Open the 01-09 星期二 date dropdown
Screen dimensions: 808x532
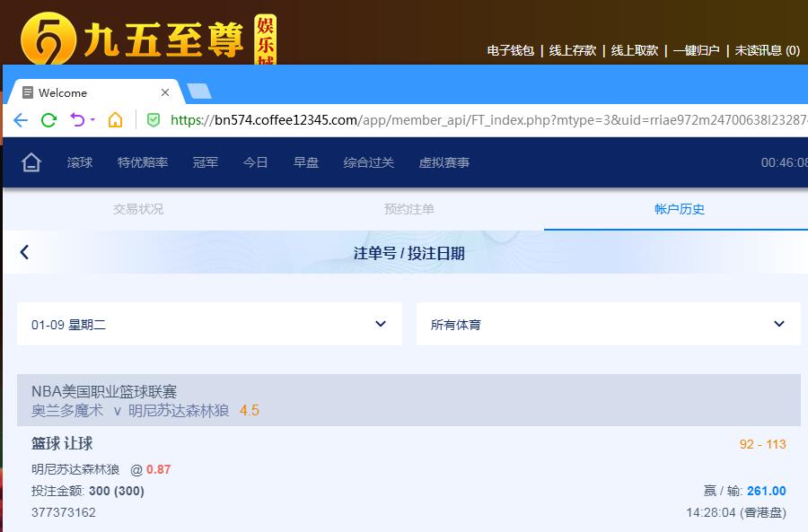209,324
